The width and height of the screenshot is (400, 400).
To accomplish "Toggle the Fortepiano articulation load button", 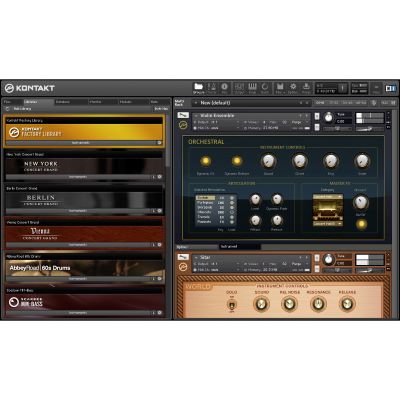I will [232, 202].
